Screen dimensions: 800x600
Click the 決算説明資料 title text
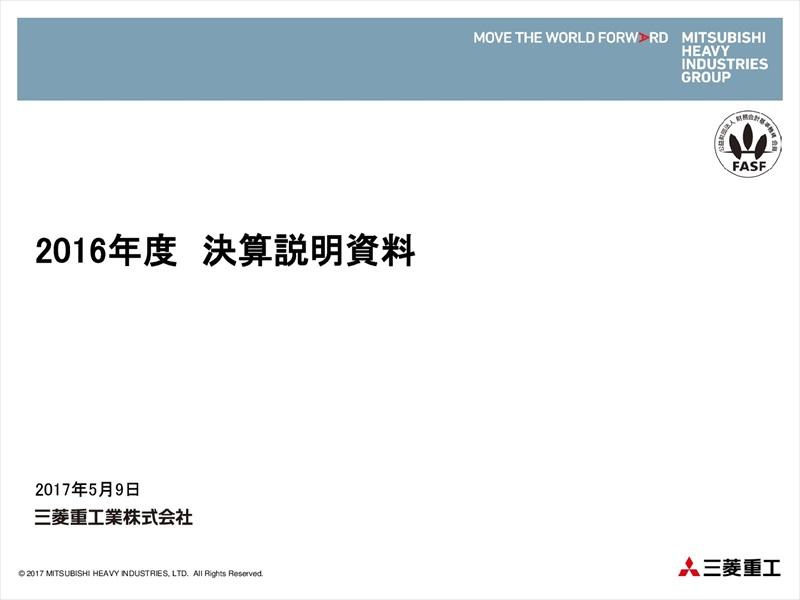(309, 251)
